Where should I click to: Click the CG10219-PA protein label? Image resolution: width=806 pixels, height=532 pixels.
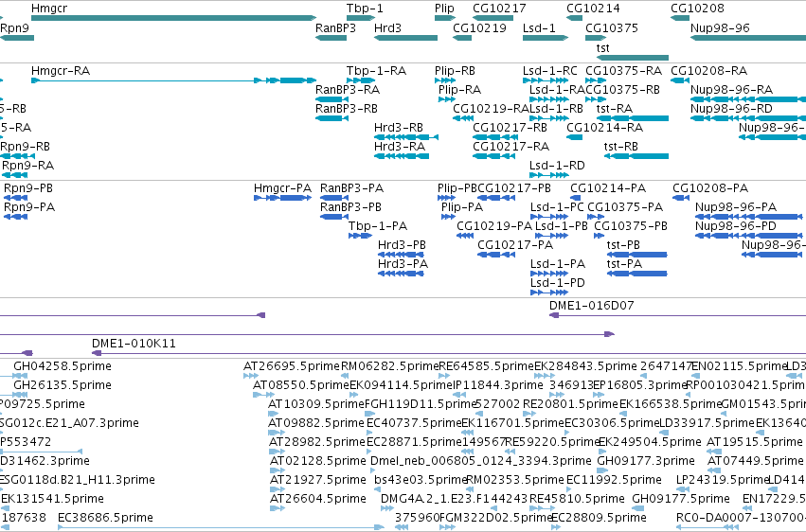pyautogui.click(x=494, y=226)
